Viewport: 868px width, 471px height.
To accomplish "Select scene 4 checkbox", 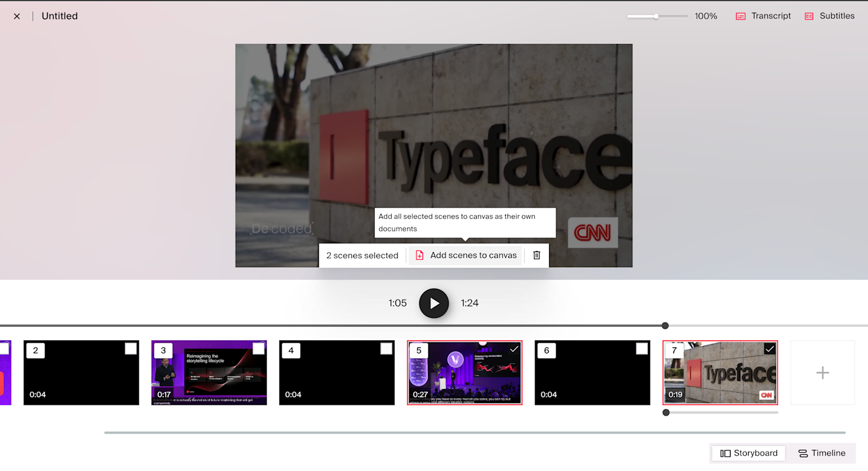I will pyautogui.click(x=386, y=349).
